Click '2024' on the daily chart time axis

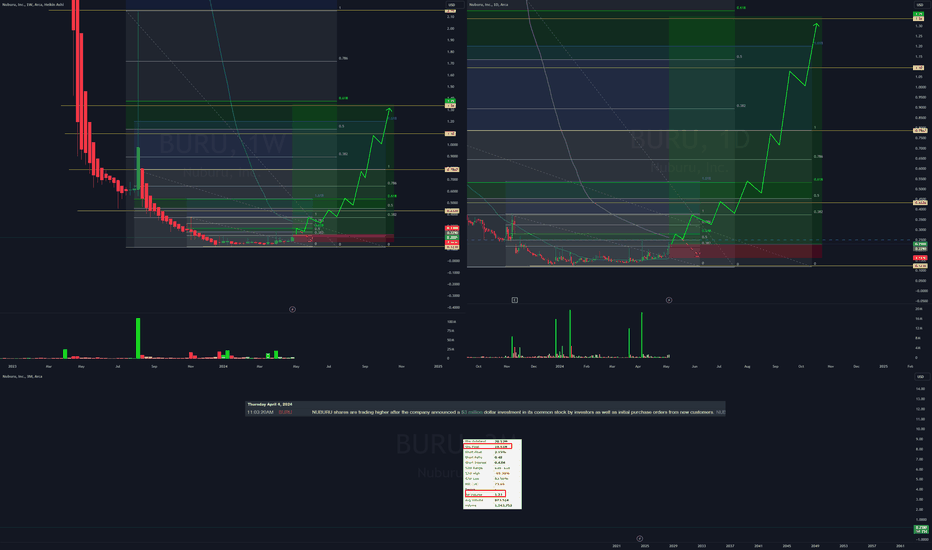coord(559,366)
